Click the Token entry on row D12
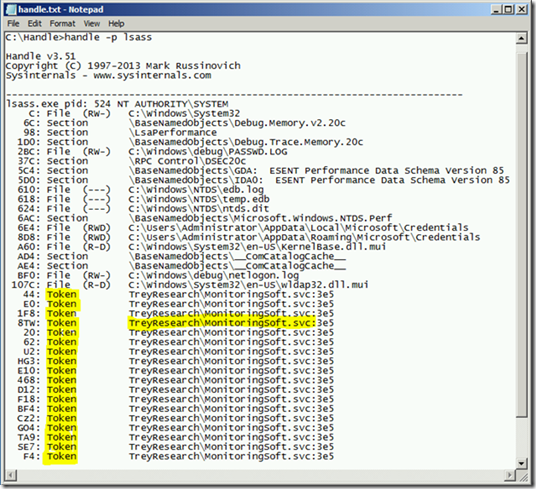The height and width of the screenshot is (489, 536). pyautogui.click(x=62, y=390)
